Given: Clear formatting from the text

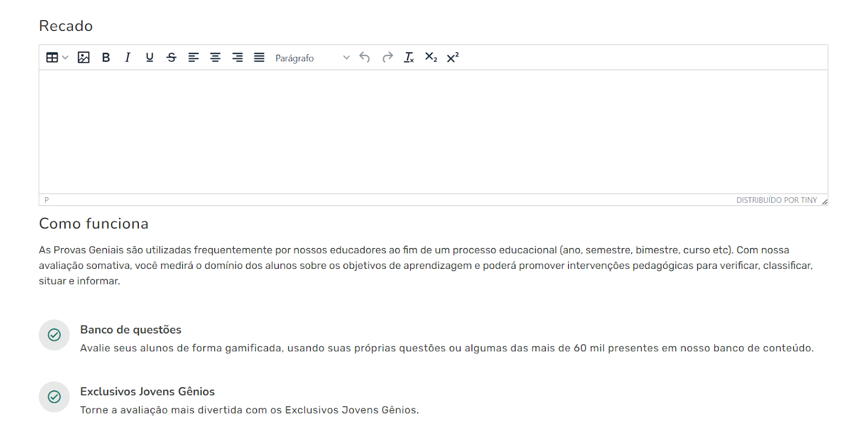Looking at the screenshot, I should click(409, 57).
